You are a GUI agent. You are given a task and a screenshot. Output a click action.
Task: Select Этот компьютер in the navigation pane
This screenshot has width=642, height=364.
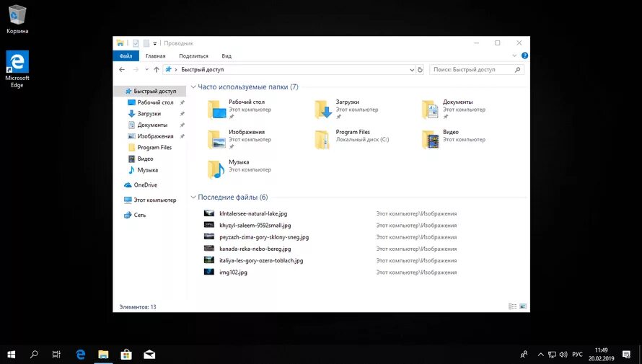[x=150, y=200]
